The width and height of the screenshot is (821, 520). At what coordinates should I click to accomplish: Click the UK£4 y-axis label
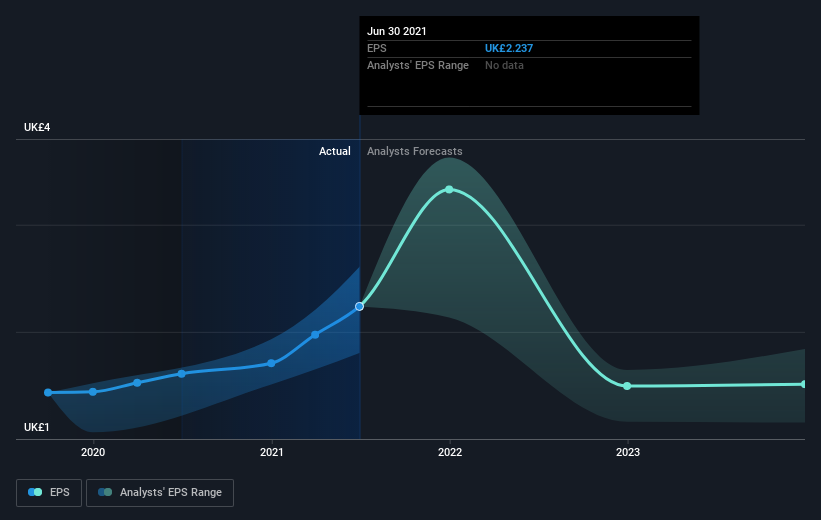37,127
